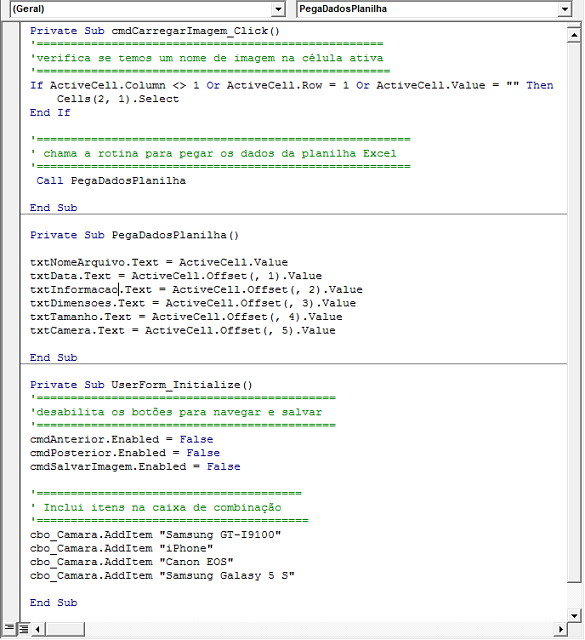Viewport: 585px width, 640px height.
Task: Click the Private Sub UserForm_Initialize() line
Action: 141,385
